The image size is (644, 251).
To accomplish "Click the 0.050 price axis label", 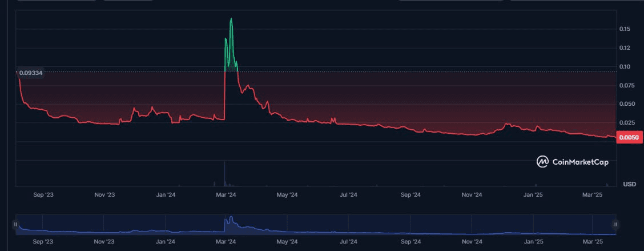I will coord(627,103).
